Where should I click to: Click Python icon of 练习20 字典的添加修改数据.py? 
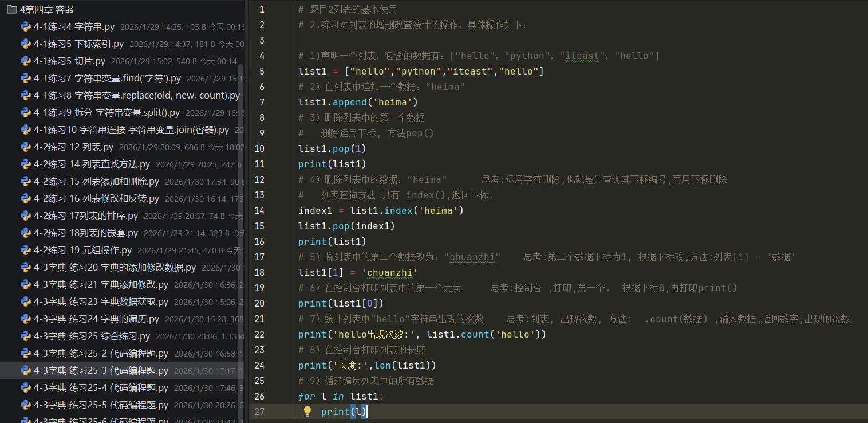pyautogui.click(x=25, y=267)
